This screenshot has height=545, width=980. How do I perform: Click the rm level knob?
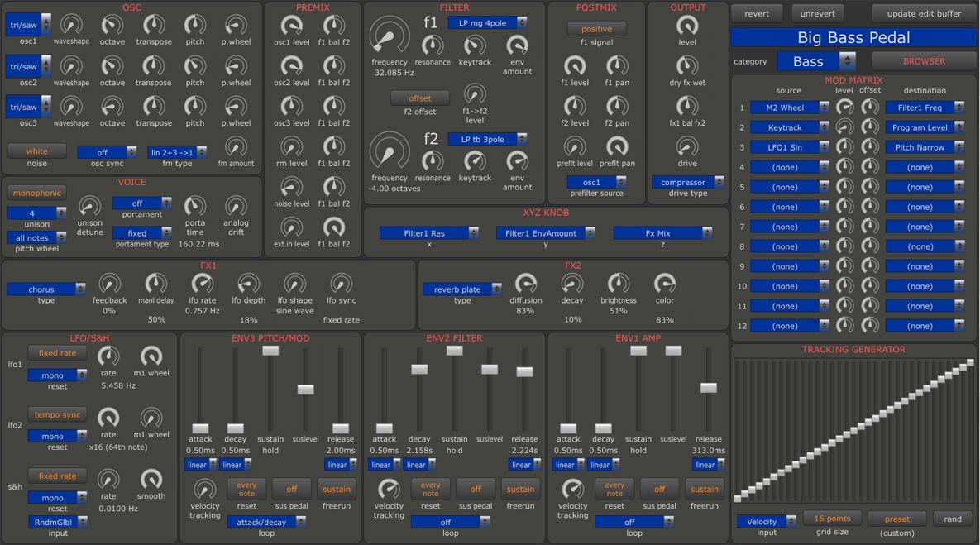coord(291,147)
